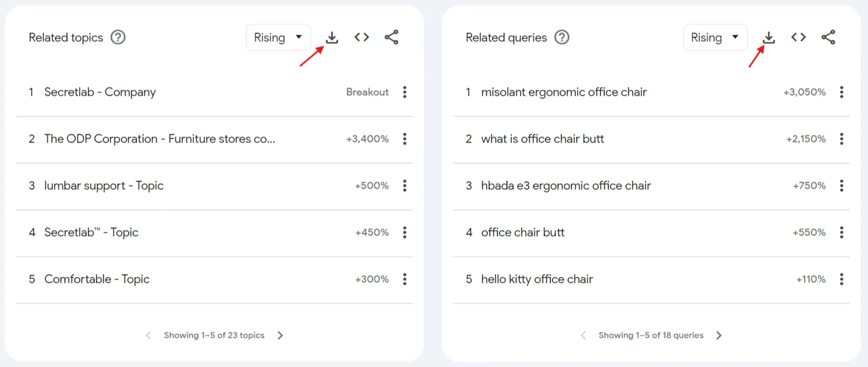Open options menu for hello kitty office chair

click(842, 279)
